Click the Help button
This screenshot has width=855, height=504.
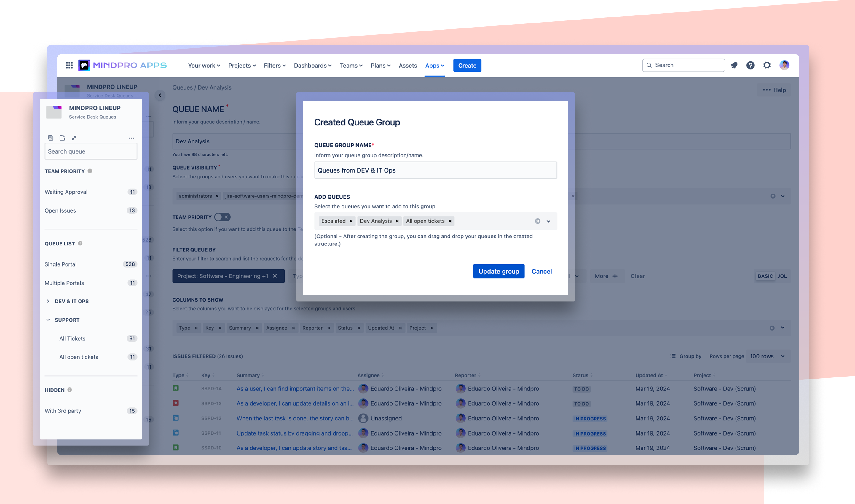click(x=774, y=90)
